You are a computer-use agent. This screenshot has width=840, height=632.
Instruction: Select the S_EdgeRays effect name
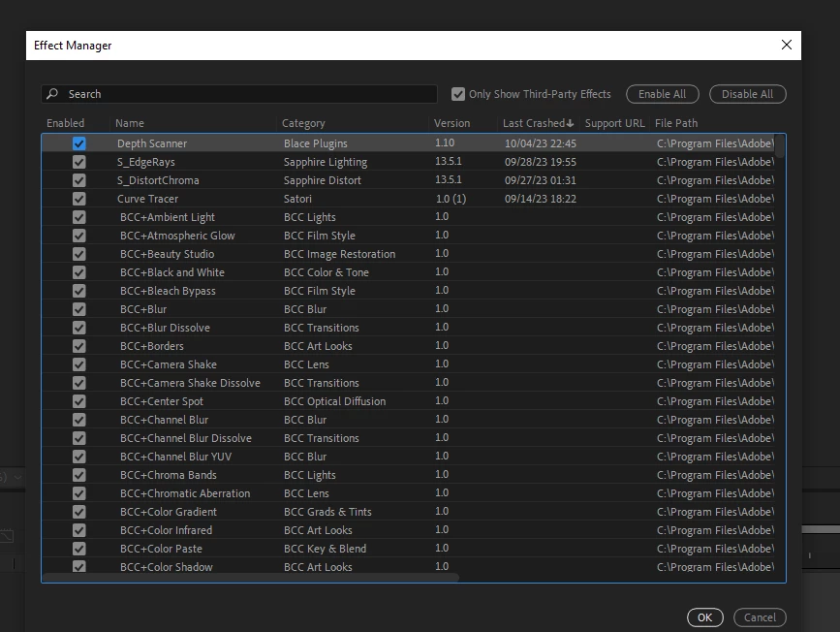(145, 162)
